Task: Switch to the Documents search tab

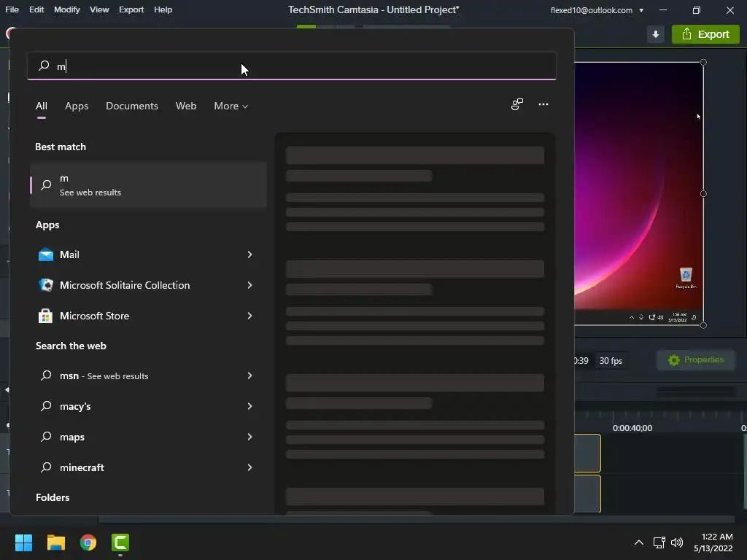Action: (x=132, y=106)
